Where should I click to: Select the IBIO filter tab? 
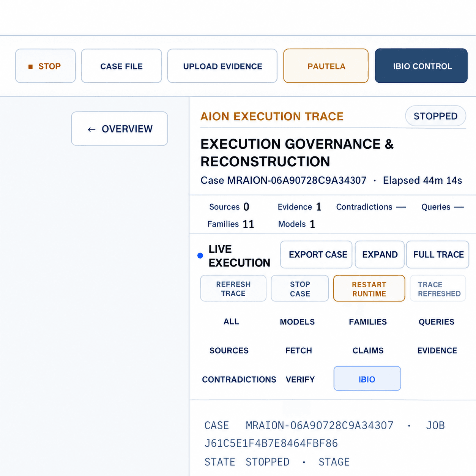click(367, 378)
